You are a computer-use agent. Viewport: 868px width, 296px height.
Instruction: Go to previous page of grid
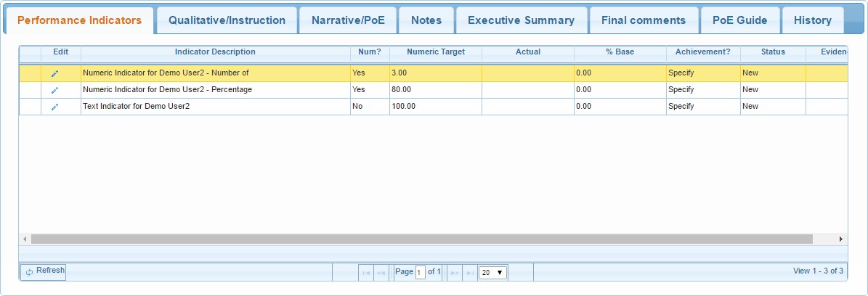(381, 273)
